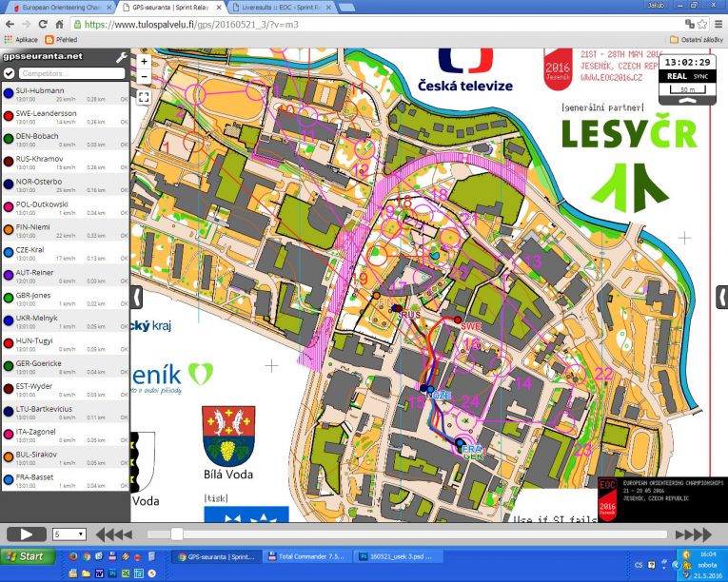The image size is (728, 582).
Task: Open the Přehled Blogger bookmark
Action: tap(61, 40)
